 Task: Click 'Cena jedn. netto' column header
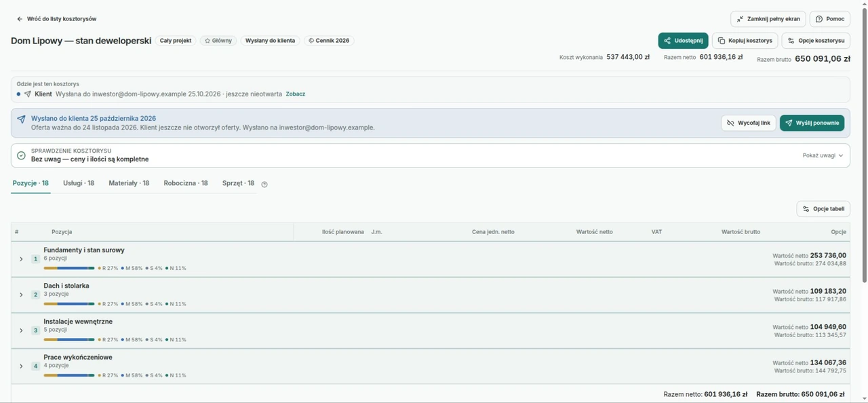tap(493, 232)
